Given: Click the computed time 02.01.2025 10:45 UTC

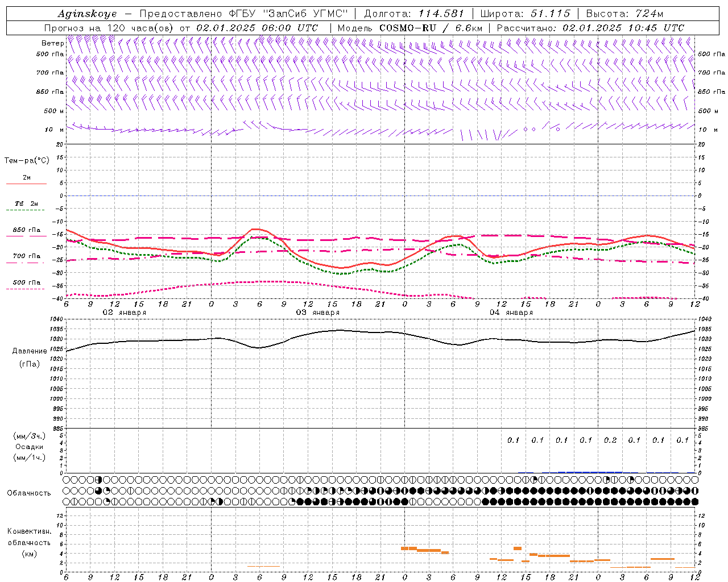Looking at the screenshot, I should [623, 28].
